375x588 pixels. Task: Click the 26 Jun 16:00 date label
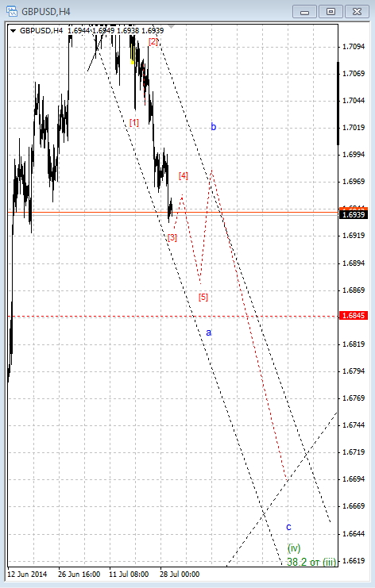pos(79,575)
